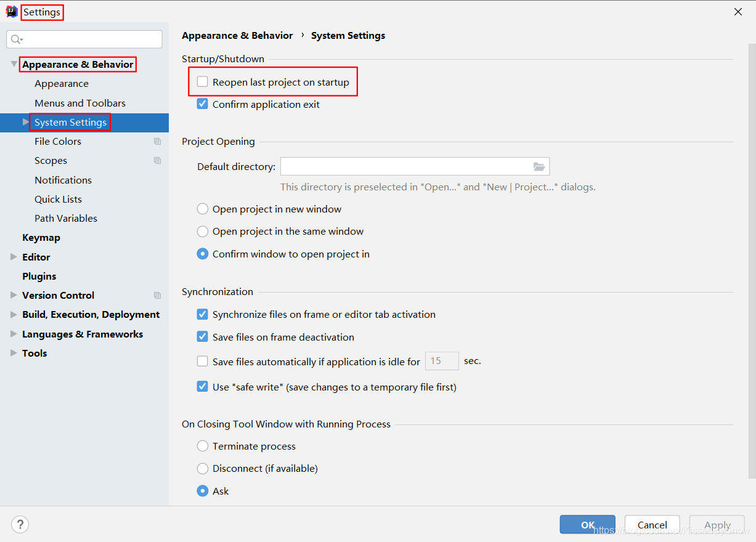Expand the System Settings arrow
The height and width of the screenshot is (542, 756).
coord(26,122)
